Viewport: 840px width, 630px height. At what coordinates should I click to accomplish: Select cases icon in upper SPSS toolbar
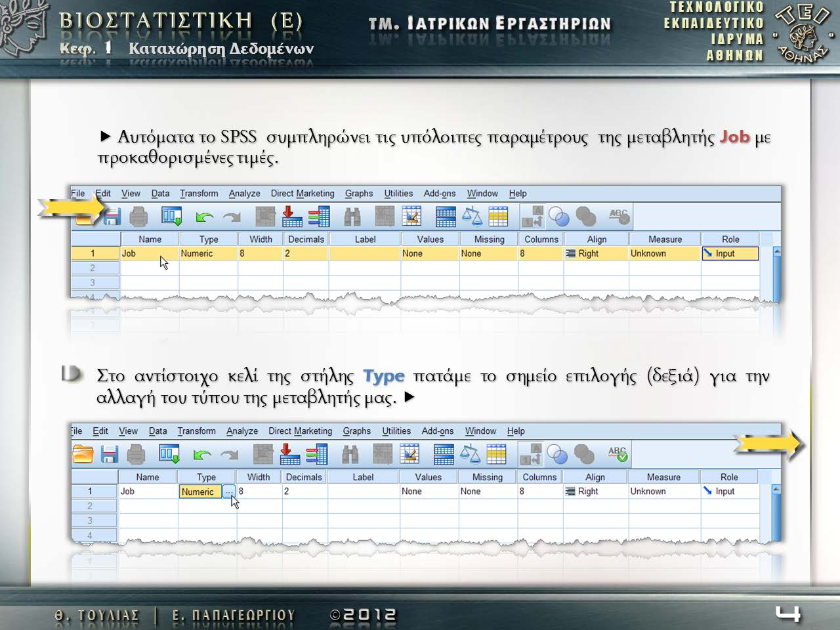[x=499, y=216]
